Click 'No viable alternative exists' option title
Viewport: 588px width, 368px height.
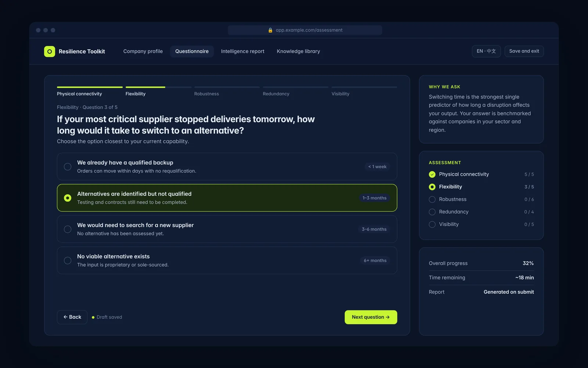coord(114,256)
